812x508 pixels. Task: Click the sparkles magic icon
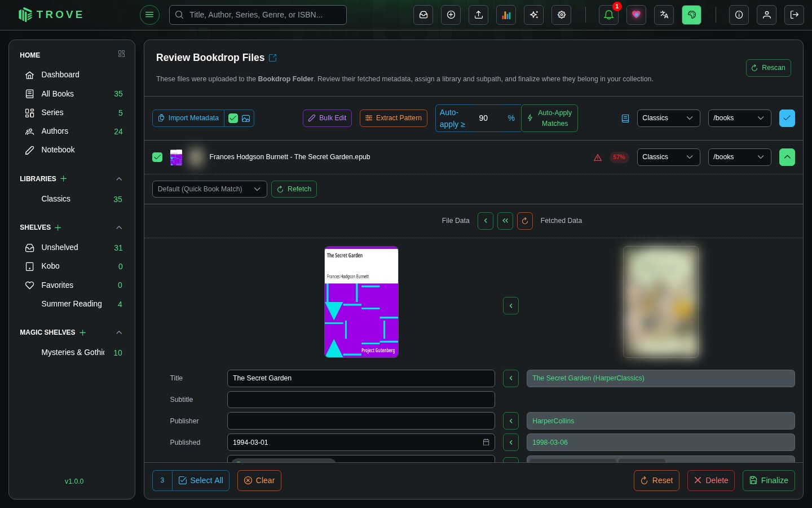click(533, 15)
